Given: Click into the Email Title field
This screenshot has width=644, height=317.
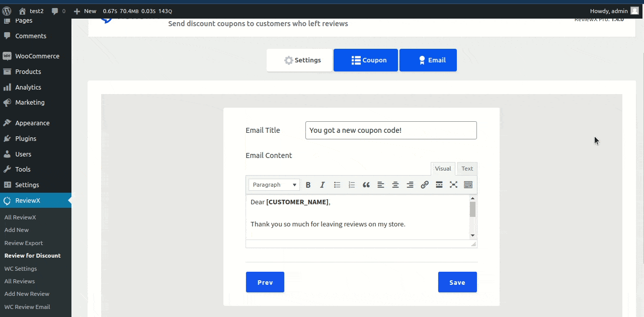Looking at the screenshot, I should pos(391,130).
